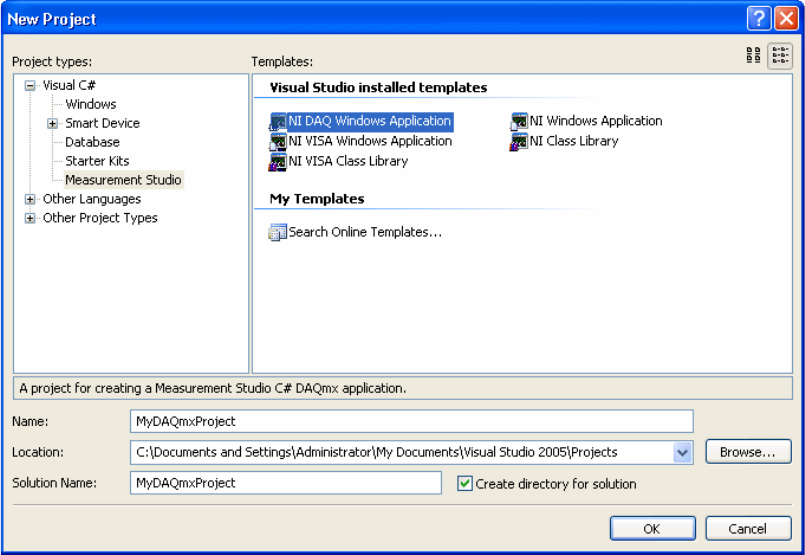Image resolution: width=805 pixels, height=555 pixels.
Task: Select the NI VISA Class Library label
Action: click(348, 161)
